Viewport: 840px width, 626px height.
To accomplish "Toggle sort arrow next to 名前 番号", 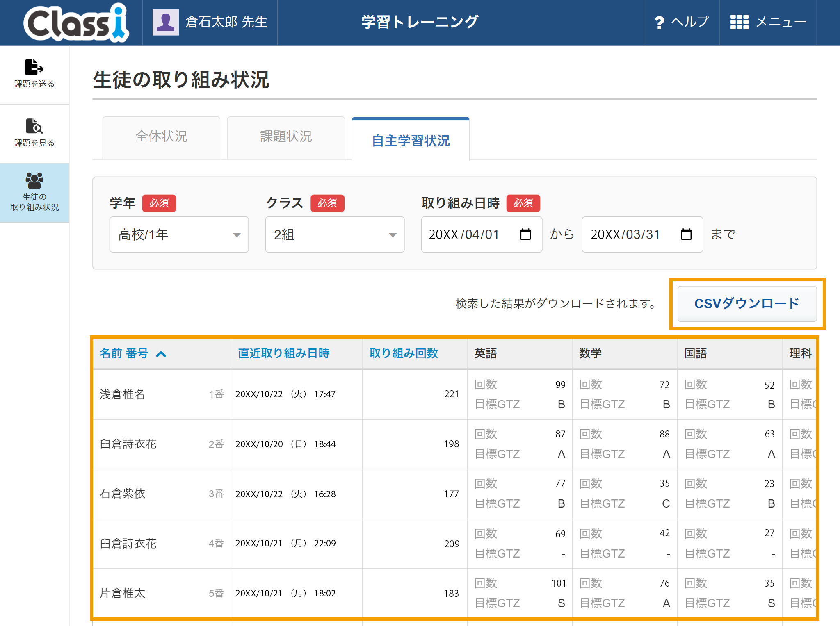I will pos(161,354).
